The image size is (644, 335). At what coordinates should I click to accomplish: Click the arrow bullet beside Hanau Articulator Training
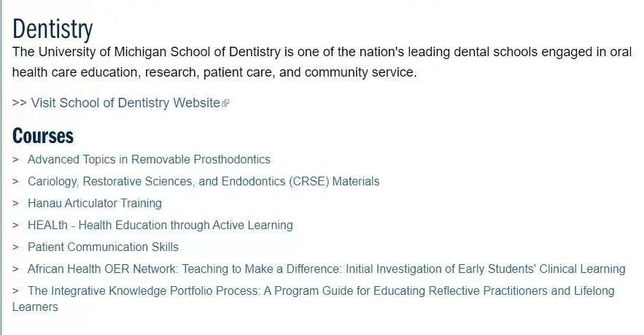[x=15, y=204]
